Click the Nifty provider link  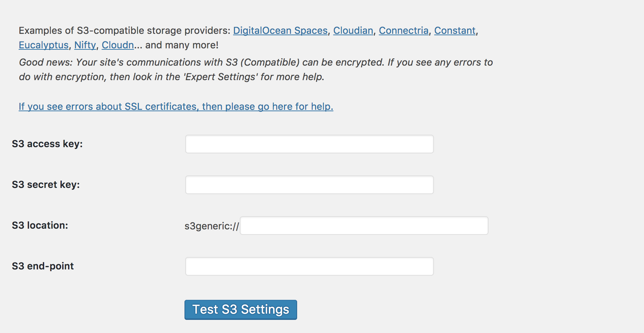click(x=85, y=45)
